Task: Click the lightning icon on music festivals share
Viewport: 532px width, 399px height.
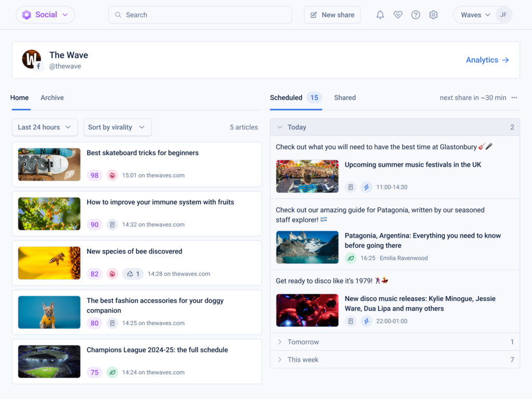Action: coord(366,187)
